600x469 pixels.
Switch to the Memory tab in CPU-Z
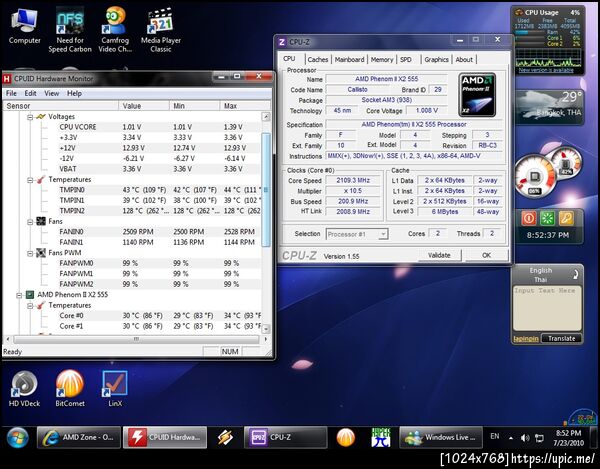click(382, 60)
